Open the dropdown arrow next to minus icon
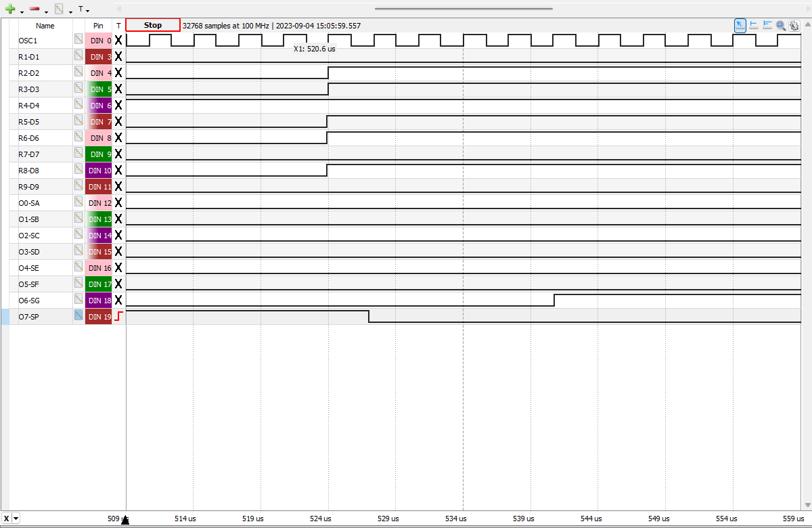Image resolution: width=812 pixels, height=528 pixels. coord(46,12)
